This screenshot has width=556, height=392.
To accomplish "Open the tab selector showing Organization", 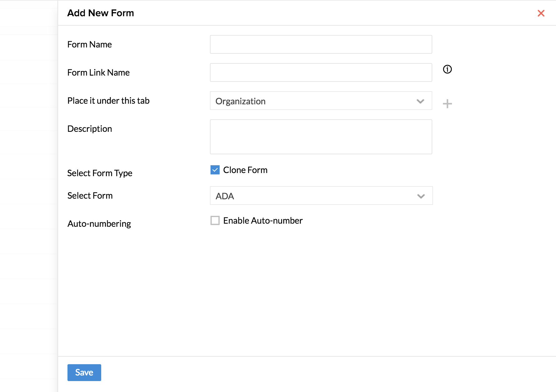I will (x=312, y=101).
